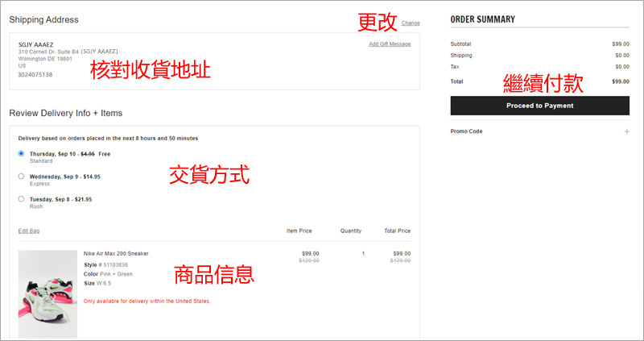This screenshot has height=341, width=644.
Task: Click the Nike Air Max 200 Sneaker title
Action: pyautogui.click(x=116, y=253)
